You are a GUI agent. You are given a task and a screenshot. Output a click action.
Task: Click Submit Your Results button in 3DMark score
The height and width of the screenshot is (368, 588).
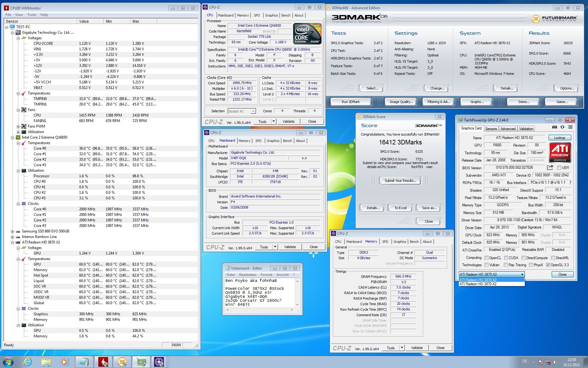pos(399,181)
